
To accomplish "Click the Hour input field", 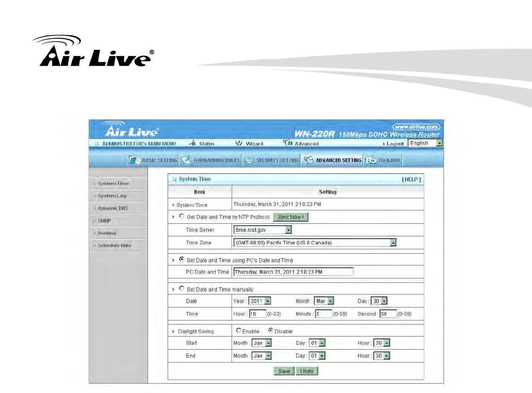I will [x=258, y=314].
